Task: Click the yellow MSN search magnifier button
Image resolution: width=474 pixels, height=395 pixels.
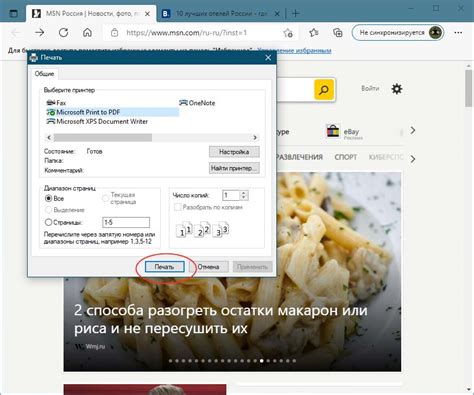Action: point(324,89)
